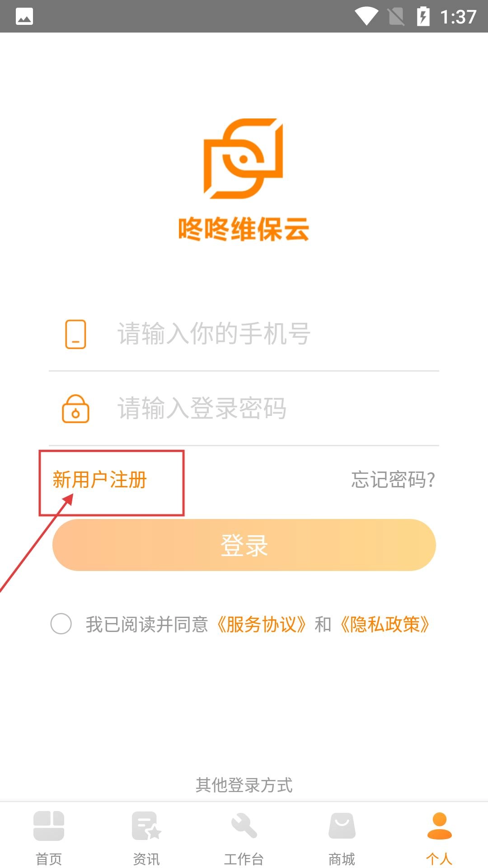Open the 《隐私政策》 privacy policy
The image size is (488, 868).
point(385,624)
